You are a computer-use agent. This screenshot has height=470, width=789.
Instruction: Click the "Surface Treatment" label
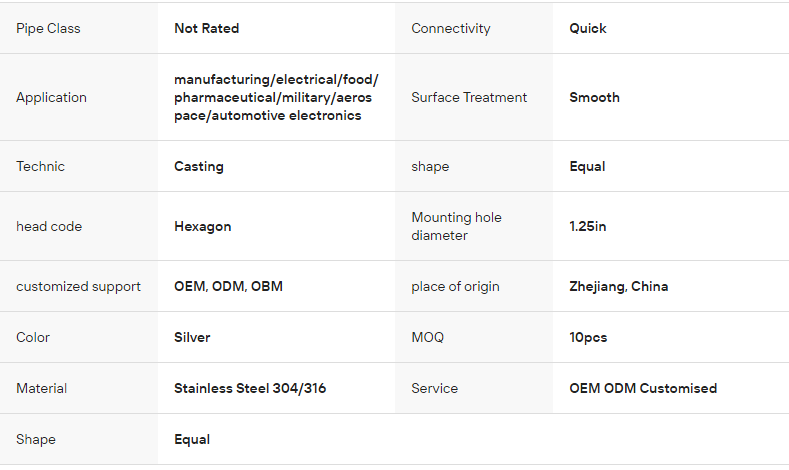(x=468, y=97)
